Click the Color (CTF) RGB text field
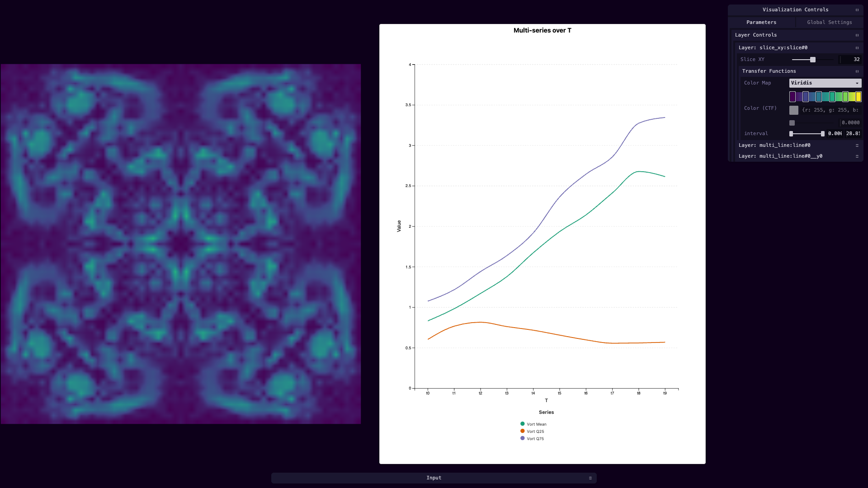Image resolution: width=868 pixels, height=488 pixels. [831, 110]
